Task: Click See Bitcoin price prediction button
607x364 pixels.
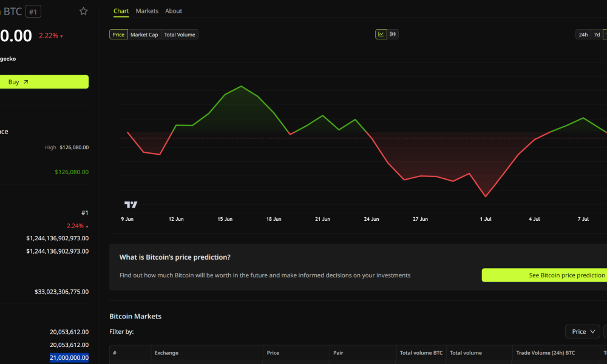Action: (x=544, y=275)
